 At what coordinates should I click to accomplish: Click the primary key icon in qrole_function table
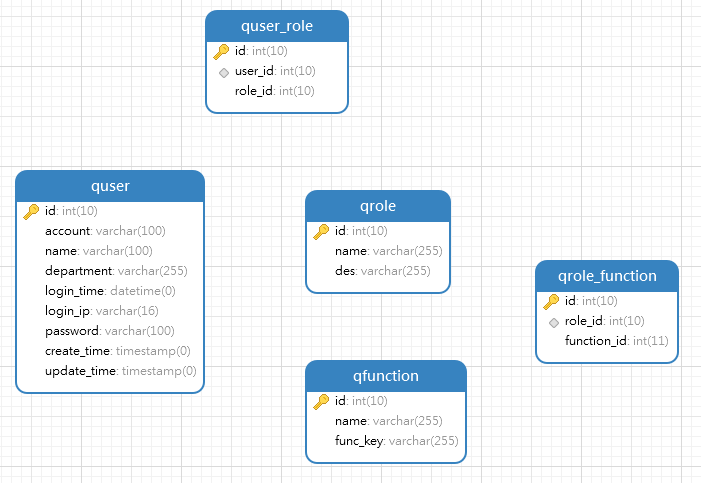coord(551,301)
